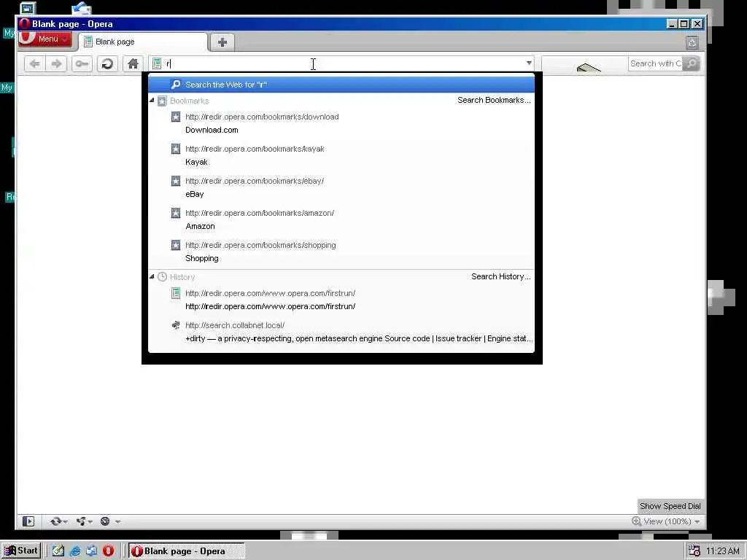Choose the Amazon bookmark suggestion
Screen dimensions: 747x560
(x=341, y=219)
